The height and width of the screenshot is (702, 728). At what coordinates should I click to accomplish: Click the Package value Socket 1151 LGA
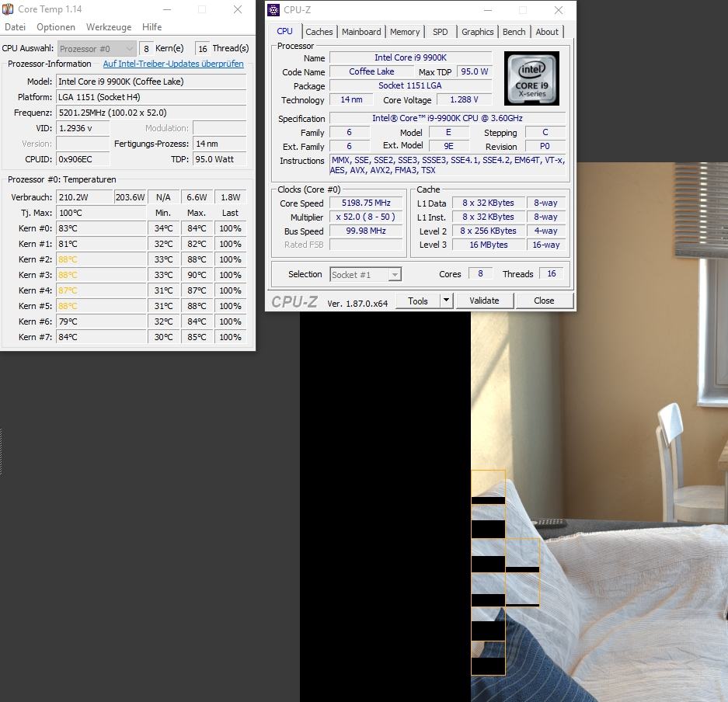click(x=410, y=85)
